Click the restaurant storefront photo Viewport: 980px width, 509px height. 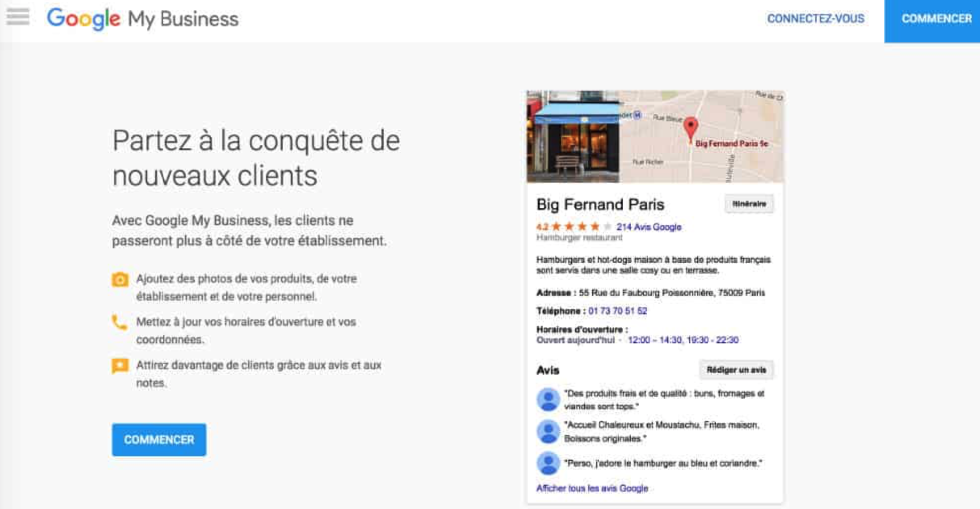tap(573, 137)
